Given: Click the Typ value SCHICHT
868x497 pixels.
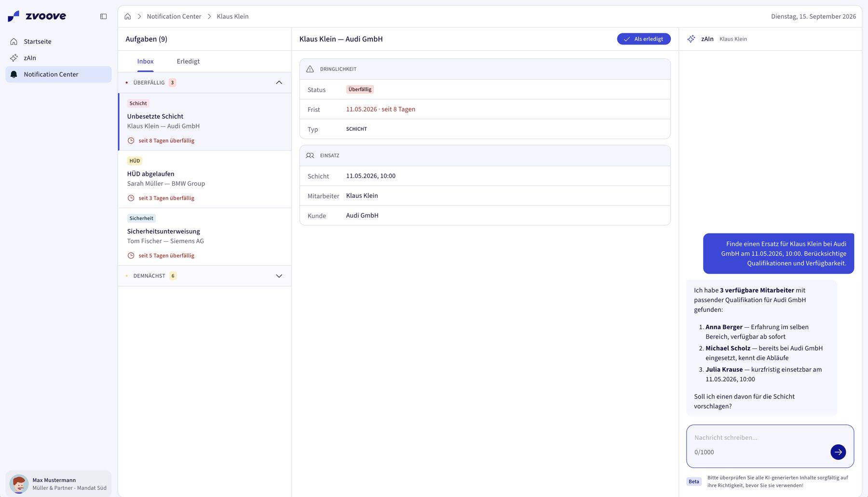Looking at the screenshot, I should pos(356,129).
